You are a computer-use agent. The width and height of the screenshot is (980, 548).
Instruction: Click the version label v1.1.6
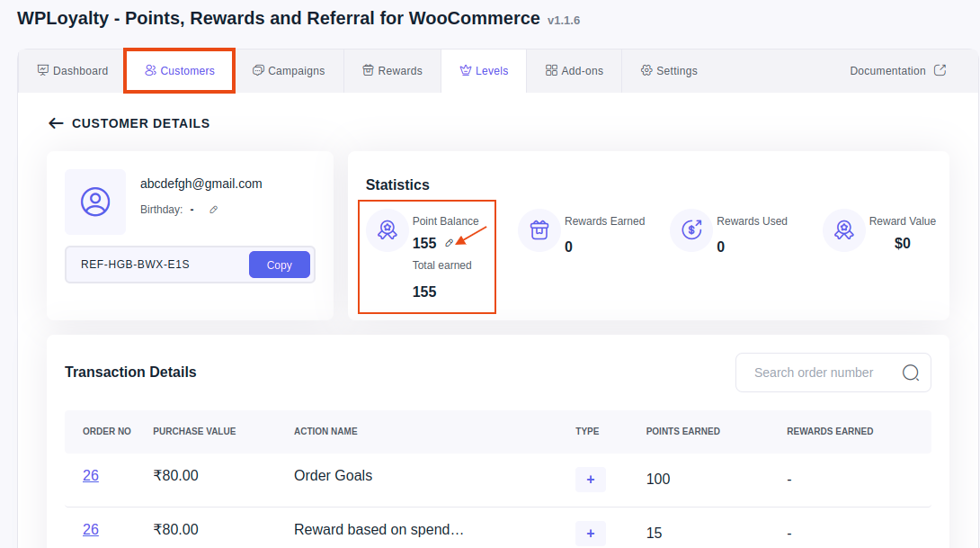click(x=564, y=21)
